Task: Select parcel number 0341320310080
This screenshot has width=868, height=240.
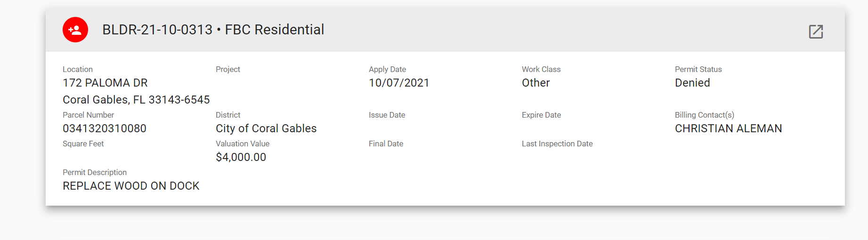Action: pos(105,128)
